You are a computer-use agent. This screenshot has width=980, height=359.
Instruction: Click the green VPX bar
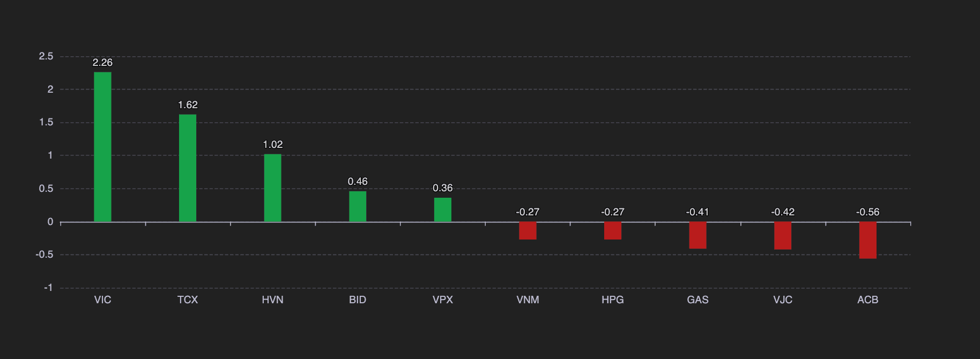[443, 210]
